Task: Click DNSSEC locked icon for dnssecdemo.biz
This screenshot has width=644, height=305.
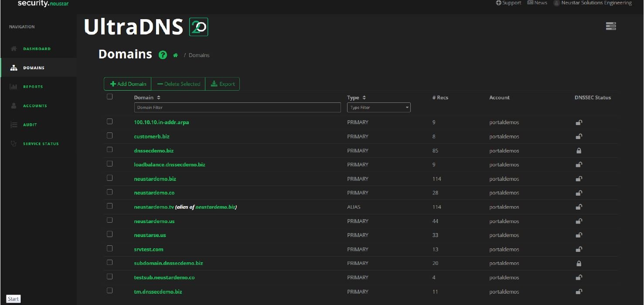Action: pyautogui.click(x=579, y=151)
